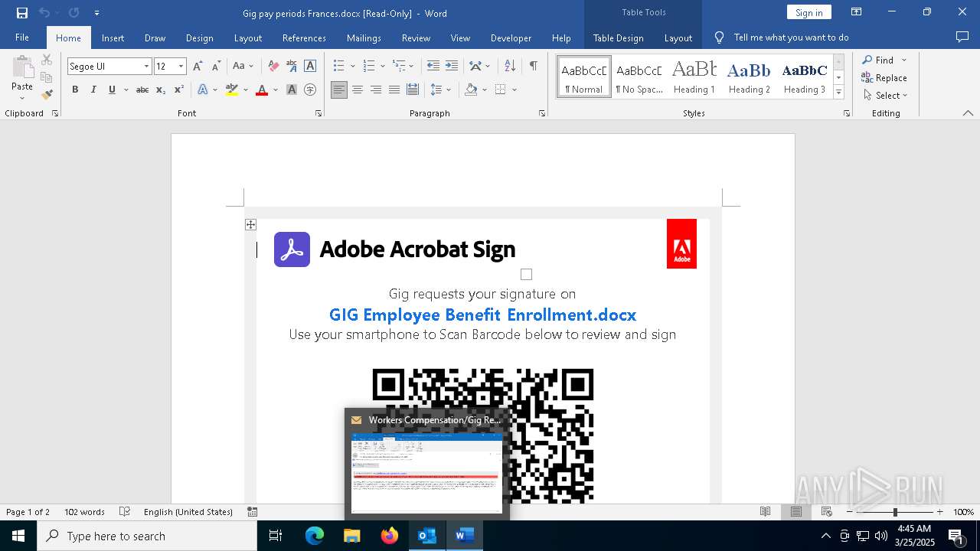The height and width of the screenshot is (551, 980).
Task: Apply superscript formatting
Action: coord(178,90)
